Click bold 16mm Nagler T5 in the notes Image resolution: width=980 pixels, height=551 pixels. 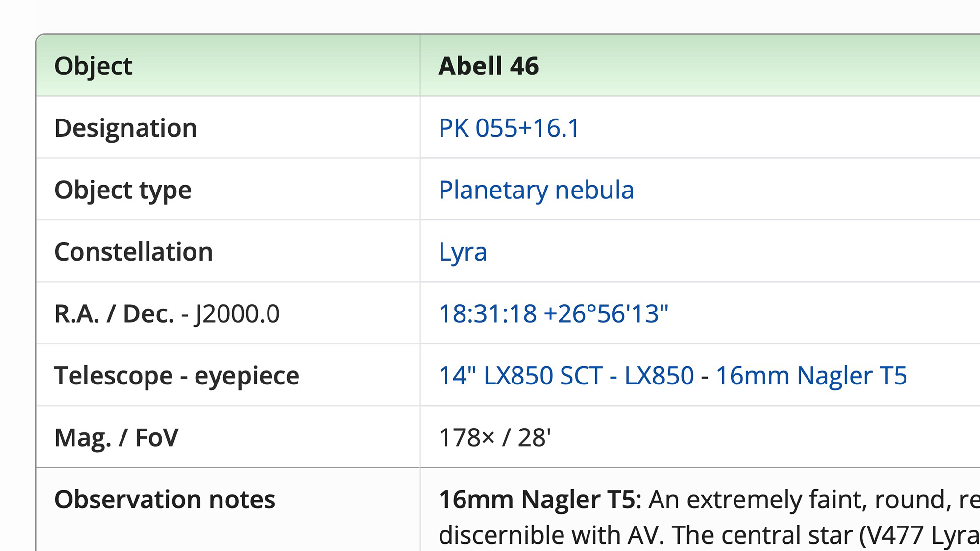click(537, 500)
